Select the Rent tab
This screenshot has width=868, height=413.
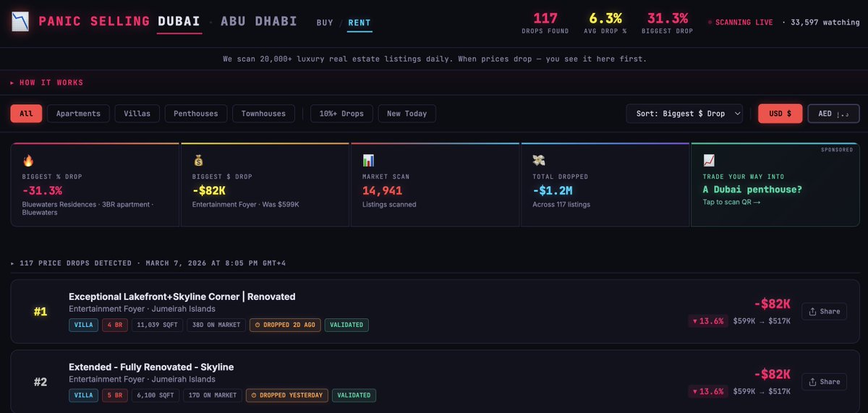[359, 22]
